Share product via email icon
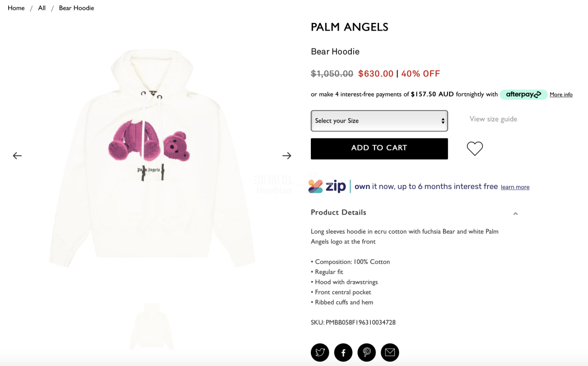This screenshot has height=366, width=588. (390, 352)
